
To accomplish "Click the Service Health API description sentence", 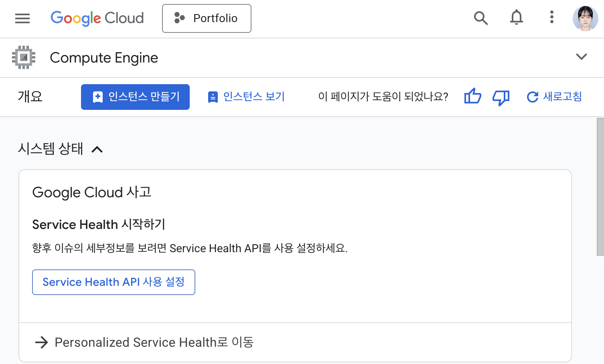I will pos(190,248).
